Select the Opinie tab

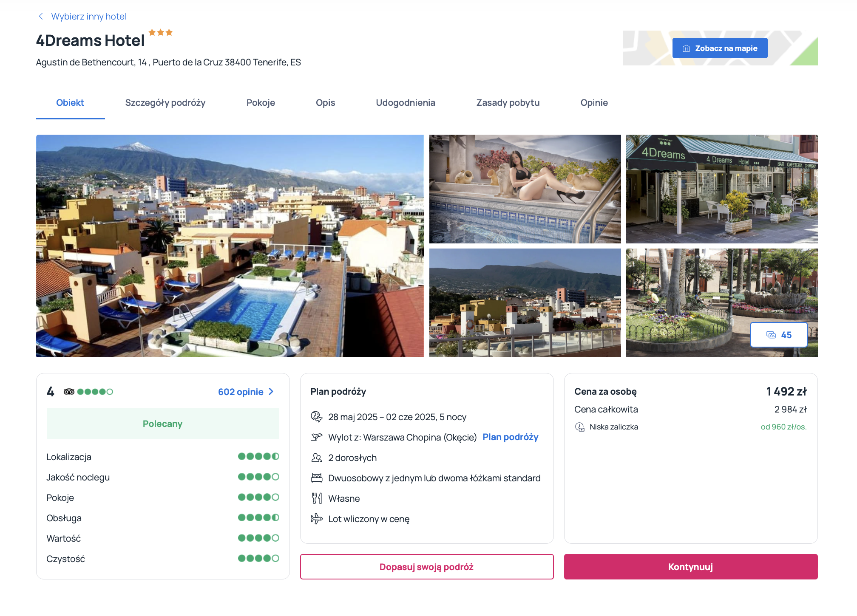[594, 103]
